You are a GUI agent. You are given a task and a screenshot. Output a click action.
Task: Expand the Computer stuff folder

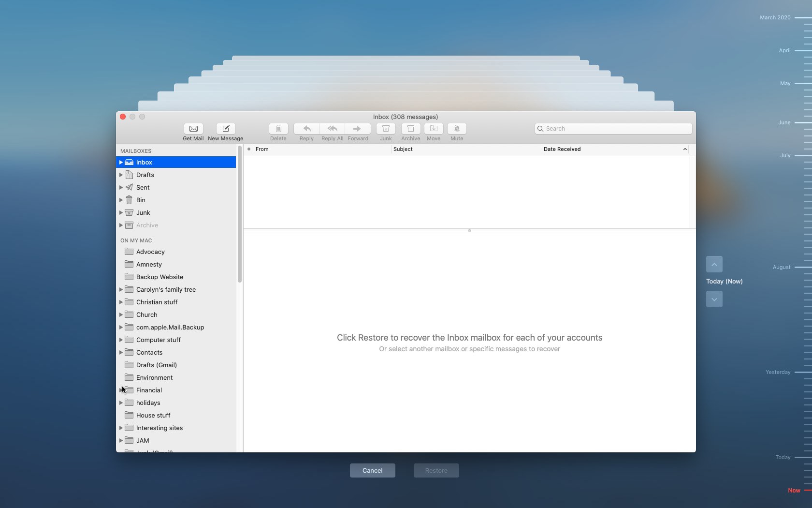point(121,340)
